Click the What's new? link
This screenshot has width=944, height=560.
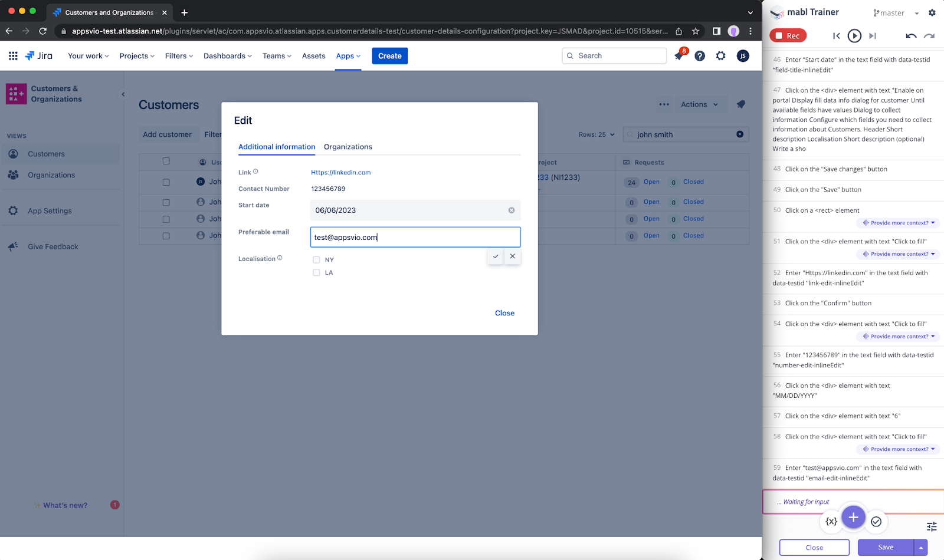(65, 505)
